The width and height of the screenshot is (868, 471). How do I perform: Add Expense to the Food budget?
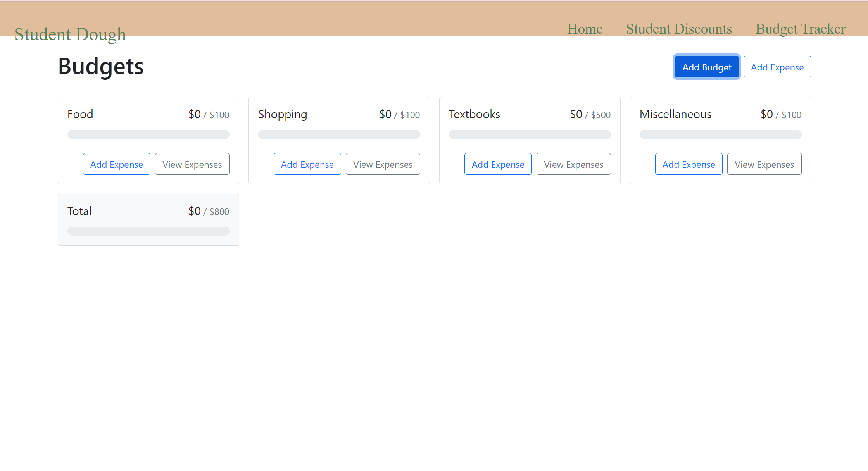(116, 164)
